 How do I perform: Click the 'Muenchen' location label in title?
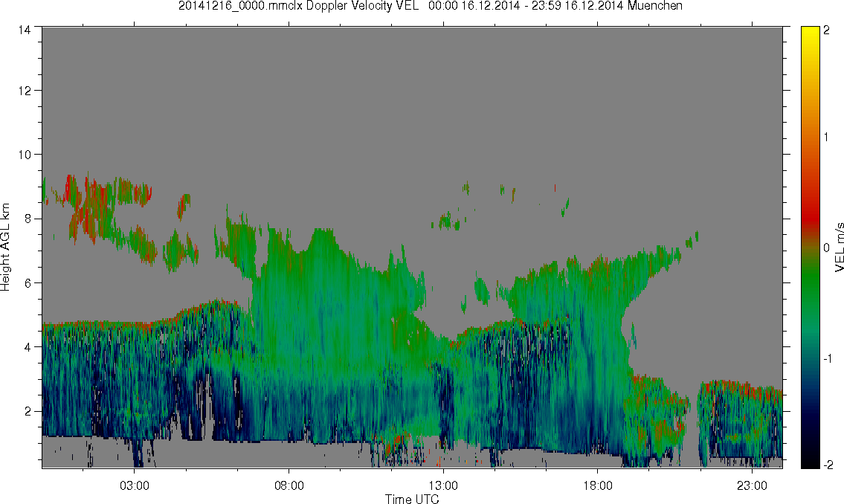click(x=654, y=6)
